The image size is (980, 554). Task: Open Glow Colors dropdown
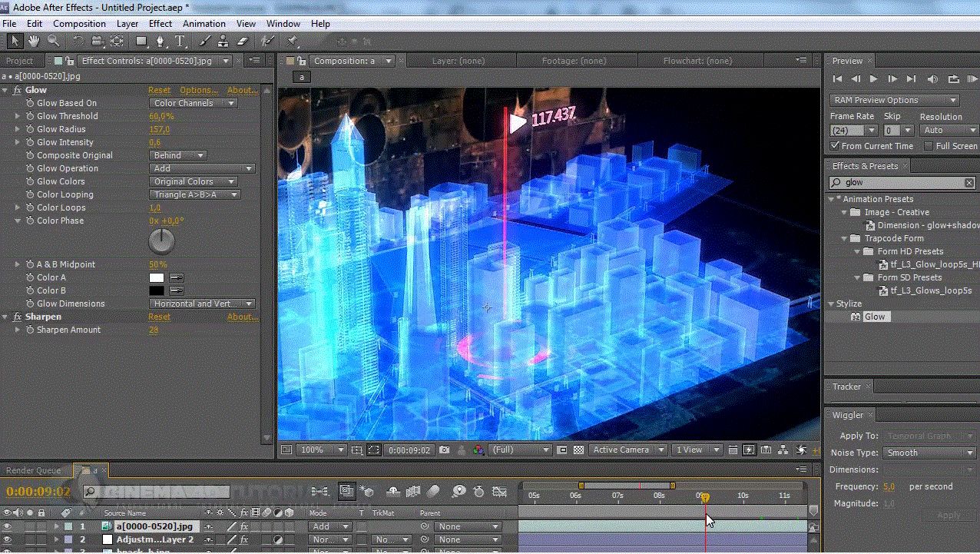point(194,181)
